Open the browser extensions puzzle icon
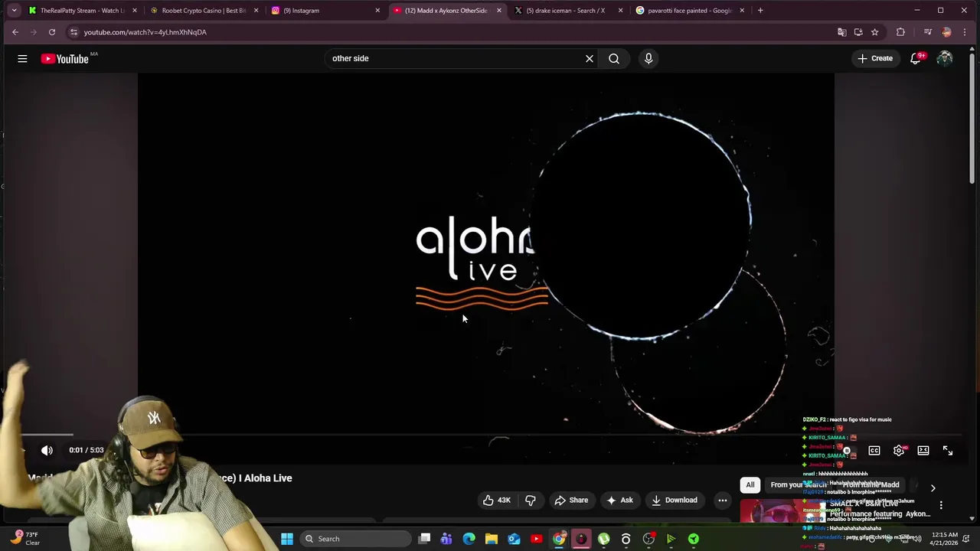The height and width of the screenshot is (551, 980). [x=900, y=32]
